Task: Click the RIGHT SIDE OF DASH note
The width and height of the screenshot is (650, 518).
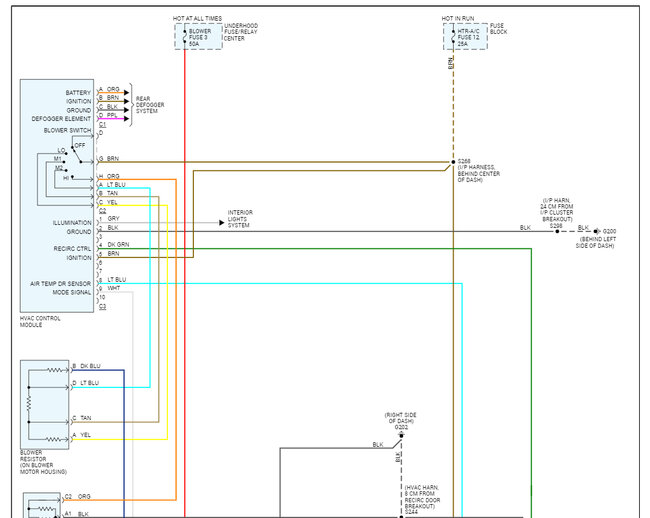Action: (400, 418)
